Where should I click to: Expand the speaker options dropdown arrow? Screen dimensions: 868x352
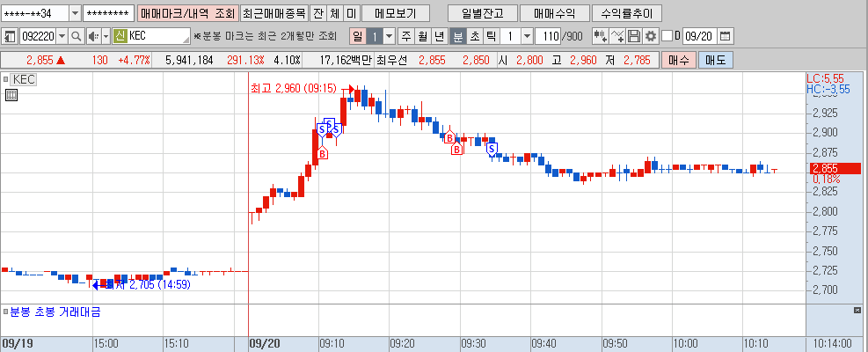click(106, 37)
